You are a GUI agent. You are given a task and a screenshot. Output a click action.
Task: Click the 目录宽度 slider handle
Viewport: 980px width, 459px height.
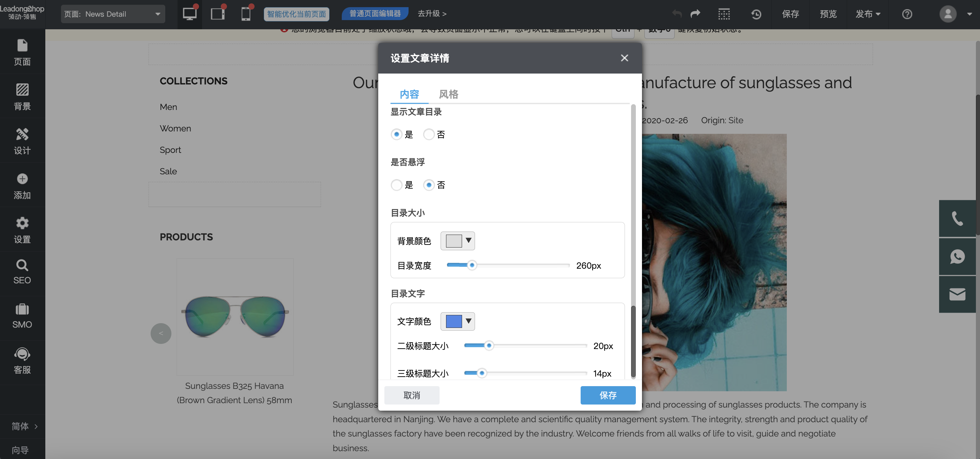pos(472,265)
